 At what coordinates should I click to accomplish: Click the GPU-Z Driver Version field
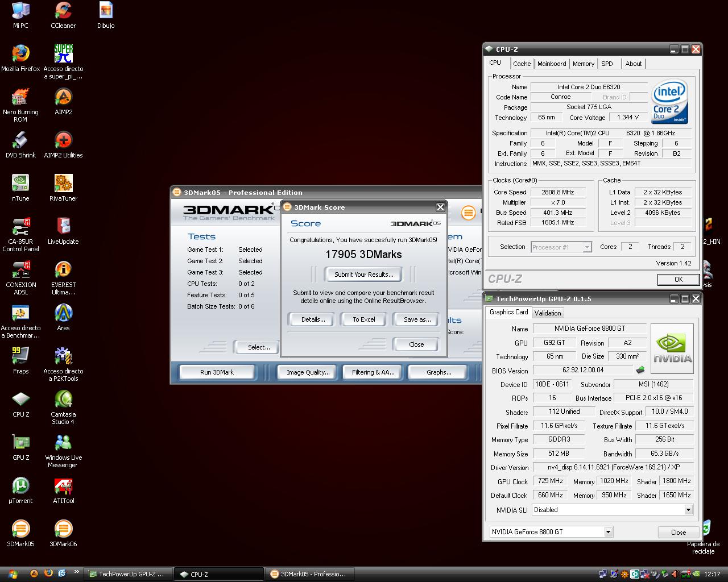coord(613,467)
